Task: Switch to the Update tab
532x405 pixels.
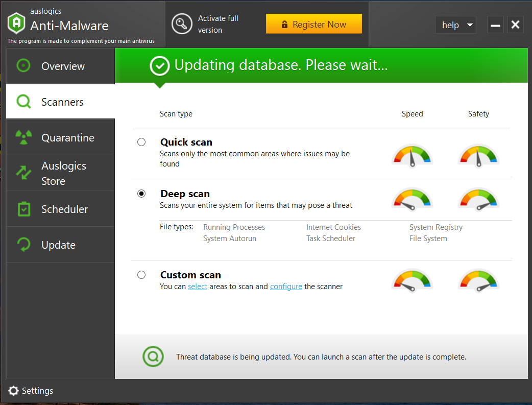Action: coord(60,245)
